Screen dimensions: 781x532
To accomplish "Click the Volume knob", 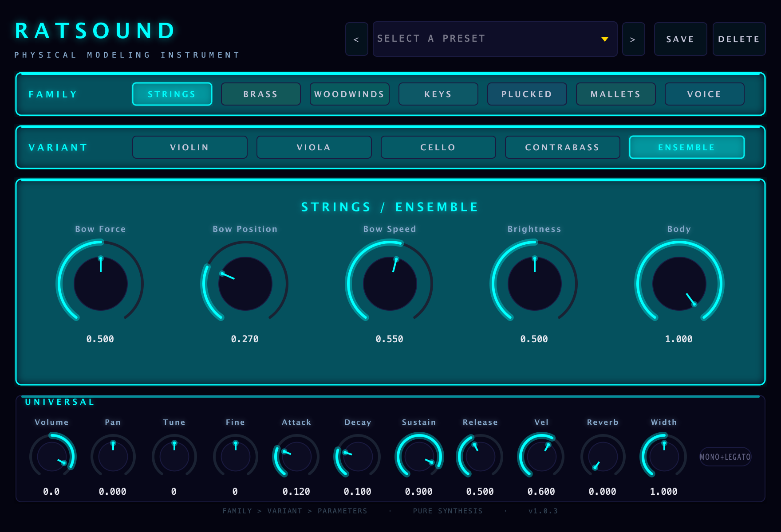I will pos(52,457).
